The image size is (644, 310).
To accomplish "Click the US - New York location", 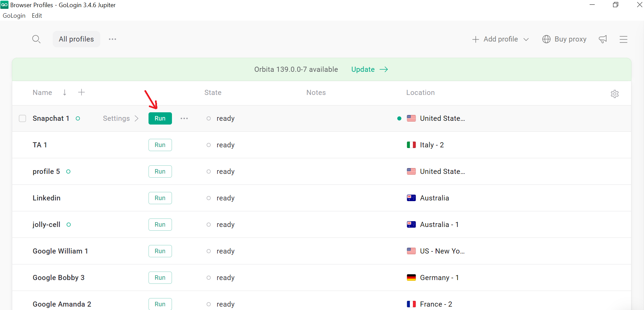I will coord(442,251).
